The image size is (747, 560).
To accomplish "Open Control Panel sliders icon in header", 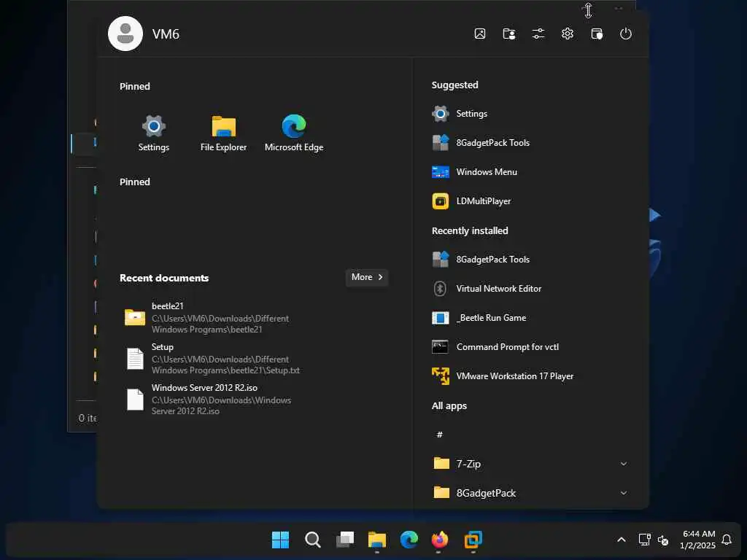I will pyautogui.click(x=538, y=34).
